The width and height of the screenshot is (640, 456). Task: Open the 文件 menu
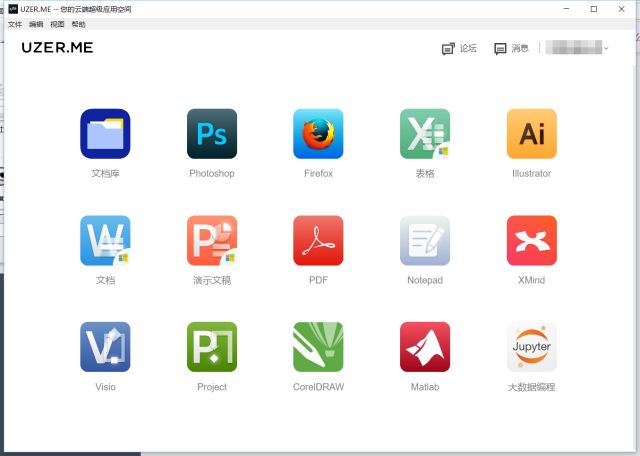pyautogui.click(x=15, y=24)
